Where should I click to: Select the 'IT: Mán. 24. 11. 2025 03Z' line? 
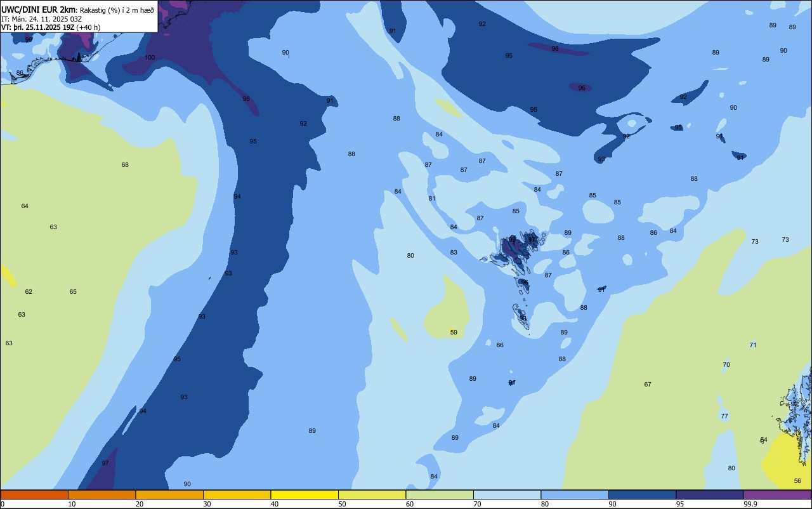coord(42,19)
